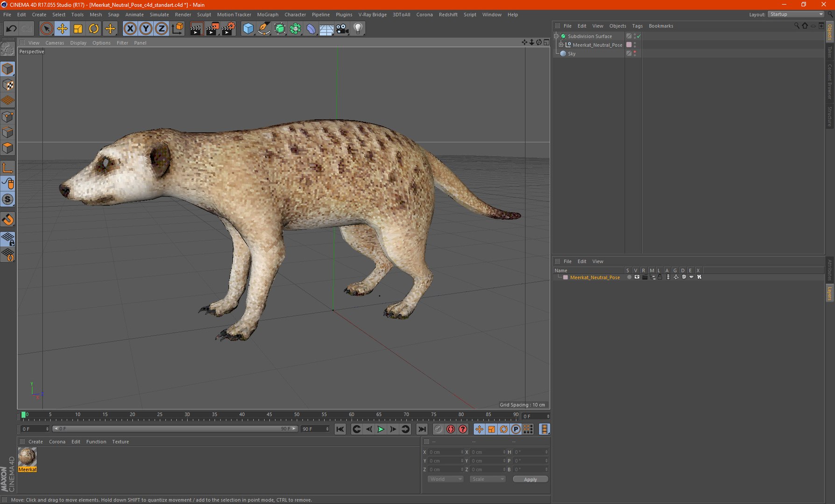The width and height of the screenshot is (835, 504).
Task: Toggle Y axis lock
Action: [146, 29]
